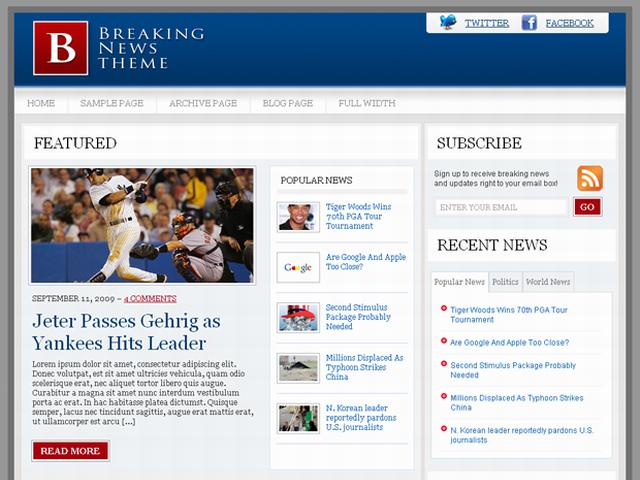640x480 pixels.
Task: Click the Tiger Woods thumbnail image
Action: 298,217
